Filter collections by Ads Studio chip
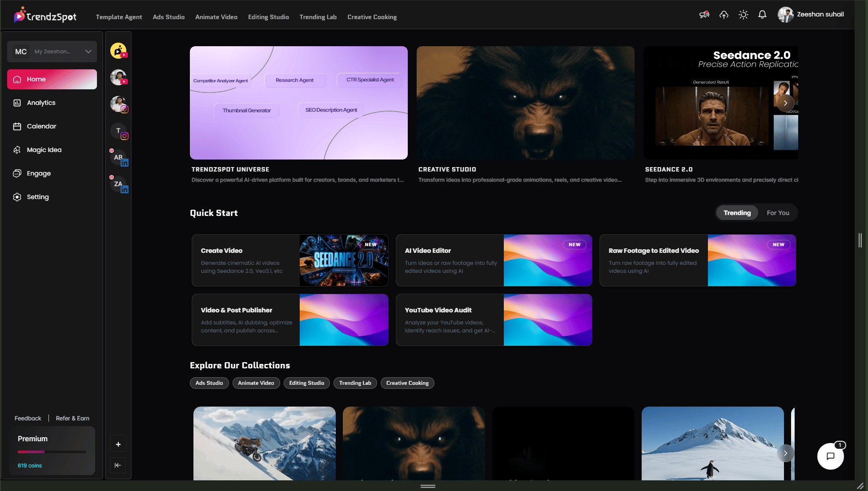The height and width of the screenshot is (491, 868). [x=209, y=383]
